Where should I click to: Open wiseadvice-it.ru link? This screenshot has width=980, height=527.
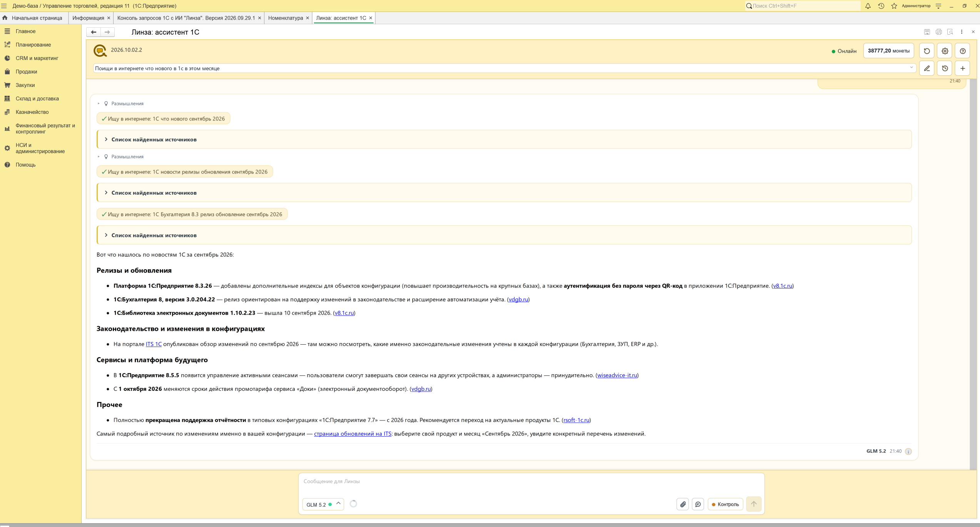coord(617,375)
